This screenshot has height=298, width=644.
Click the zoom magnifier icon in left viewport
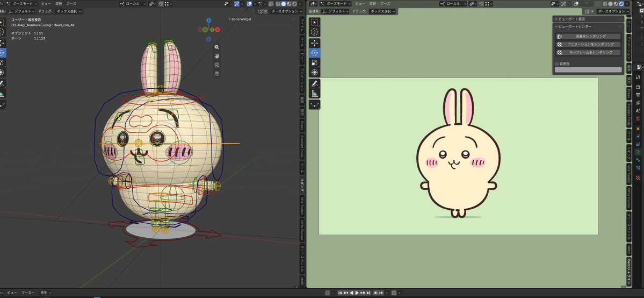click(x=217, y=47)
